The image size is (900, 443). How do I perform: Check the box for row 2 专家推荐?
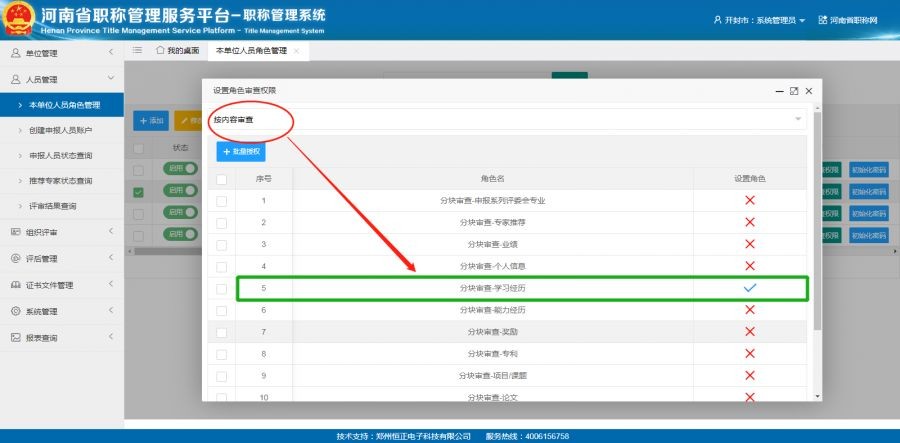pos(222,223)
